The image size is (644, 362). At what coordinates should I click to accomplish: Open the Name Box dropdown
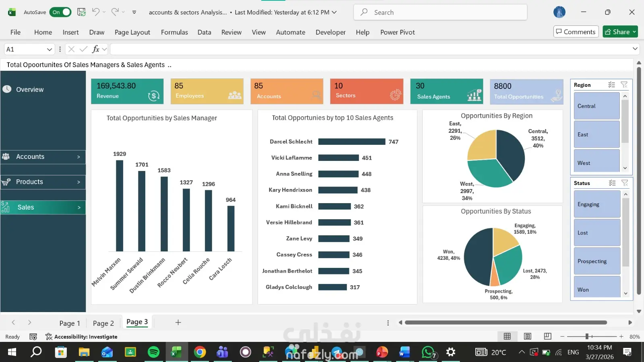click(x=50, y=49)
